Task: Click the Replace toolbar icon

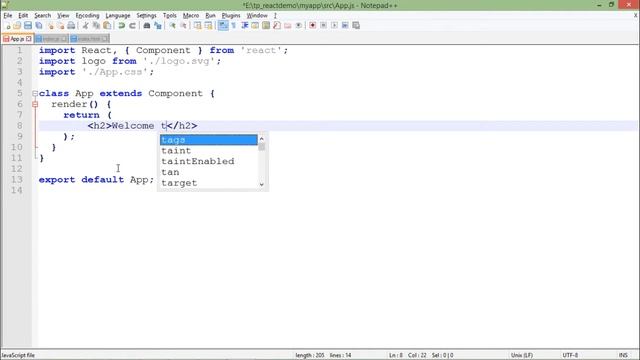Action: pyautogui.click(x=158, y=25)
